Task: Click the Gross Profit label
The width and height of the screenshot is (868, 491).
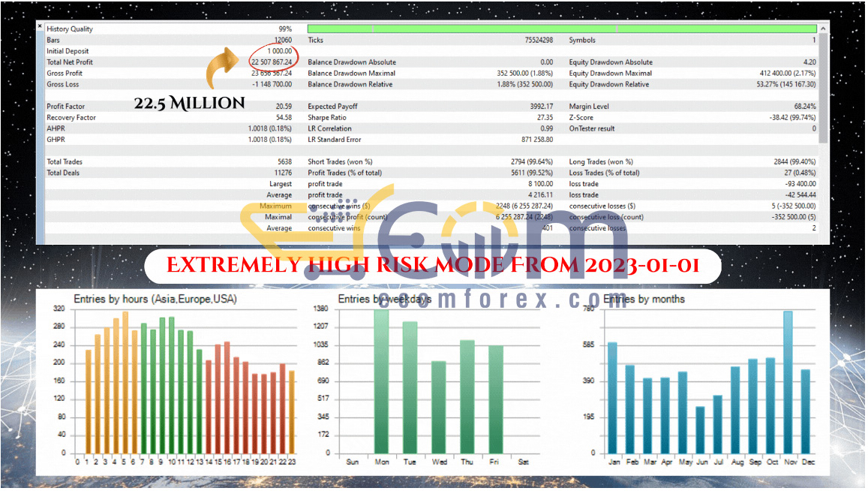Action: click(x=65, y=73)
